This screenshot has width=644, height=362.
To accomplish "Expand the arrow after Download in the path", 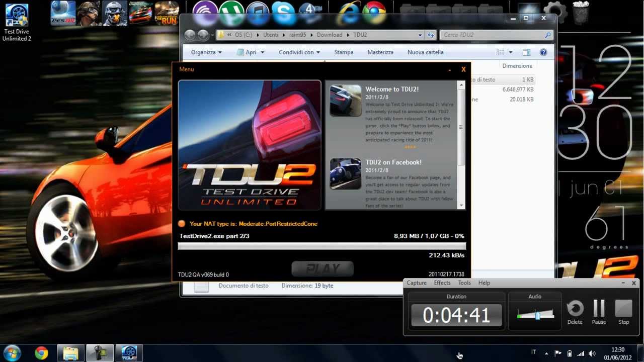I will click(x=348, y=35).
